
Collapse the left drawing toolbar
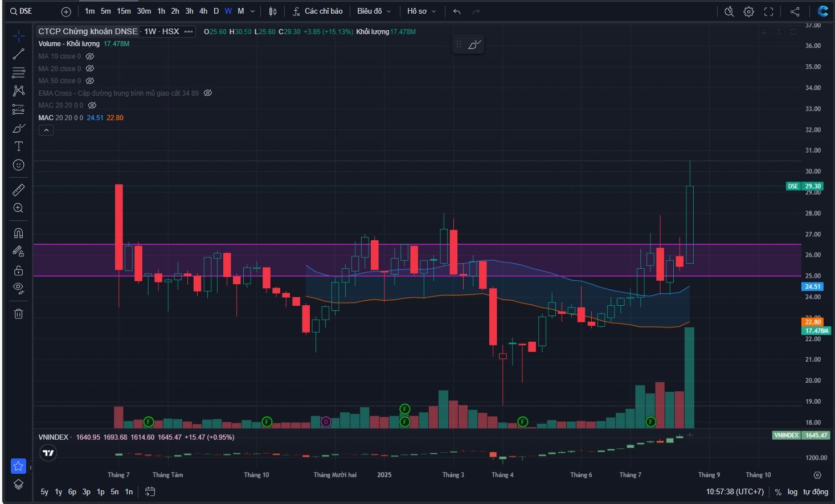point(31,468)
